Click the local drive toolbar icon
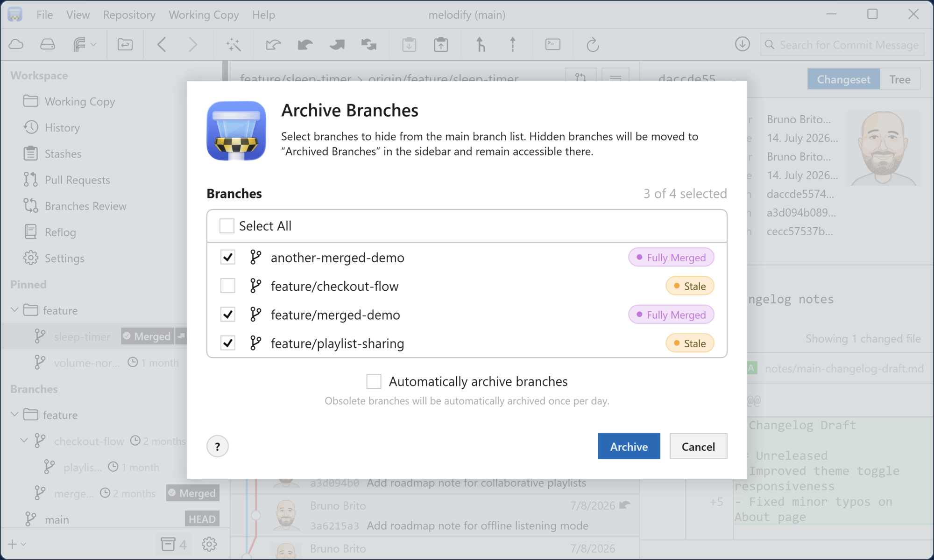 (x=48, y=44)
